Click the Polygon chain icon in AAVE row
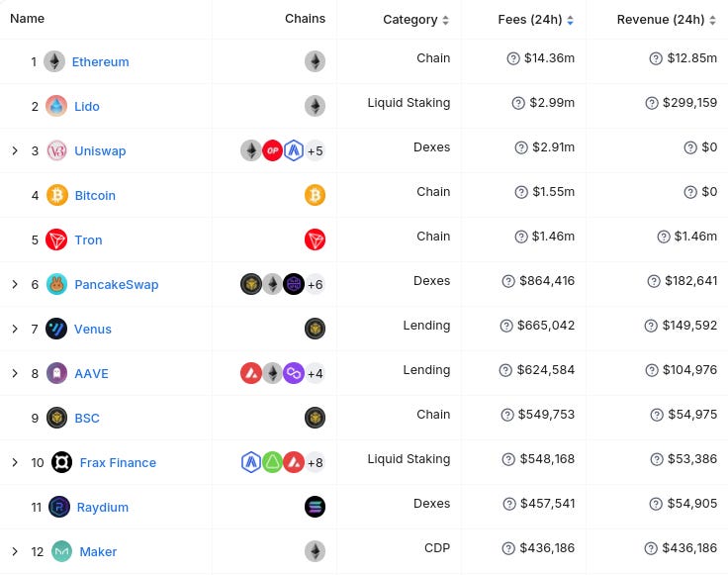Viewport: 728px width, 575px height. (294, 373)
